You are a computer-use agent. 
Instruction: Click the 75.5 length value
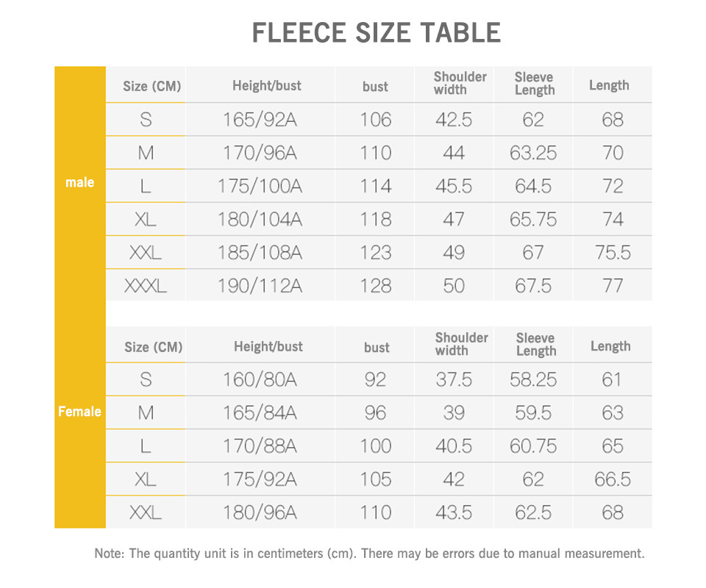point(613,253)
